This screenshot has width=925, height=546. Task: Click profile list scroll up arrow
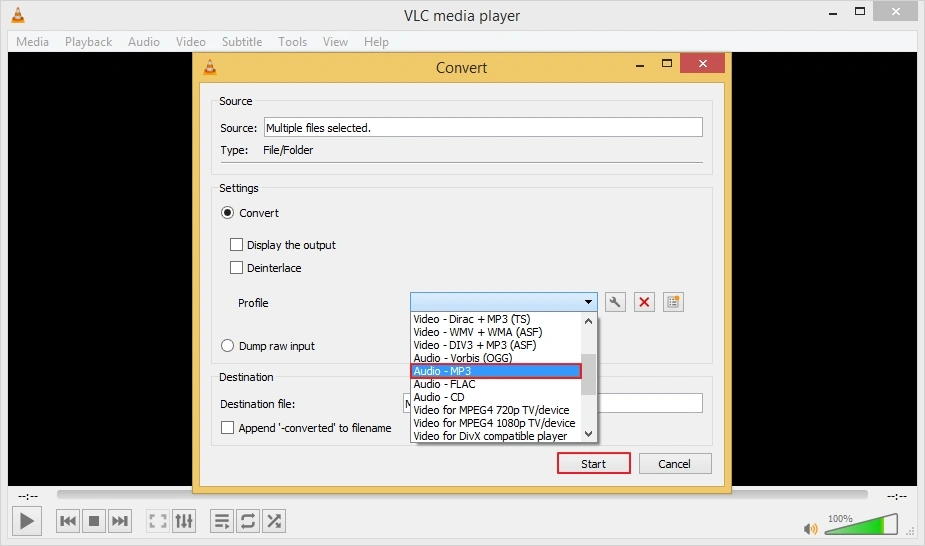tap(588, 321)
